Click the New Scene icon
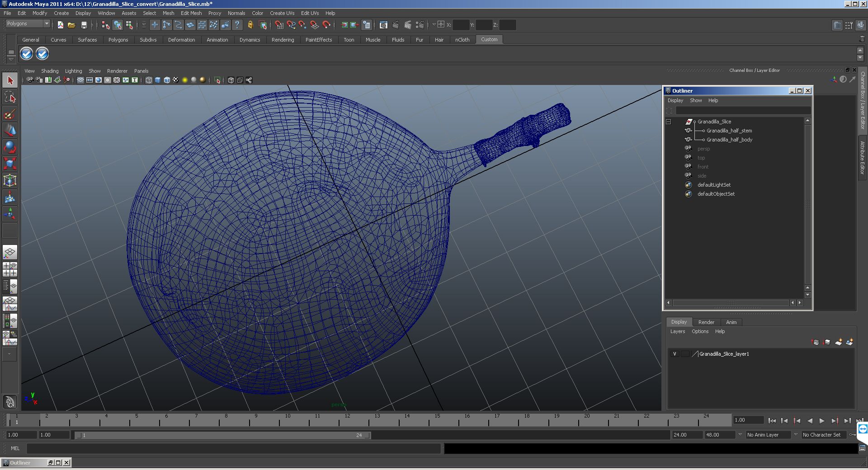 pyautogui.click(x=60, y=25)
